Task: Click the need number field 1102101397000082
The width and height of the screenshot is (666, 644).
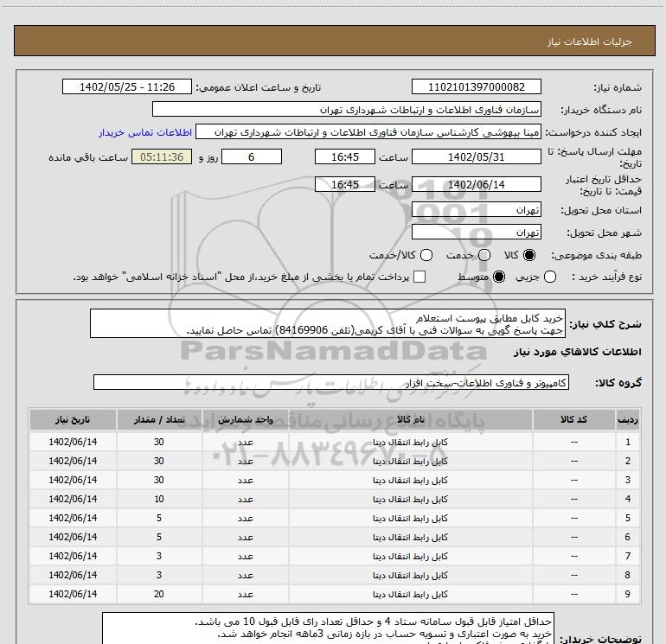Action: (x=476, y=86)
